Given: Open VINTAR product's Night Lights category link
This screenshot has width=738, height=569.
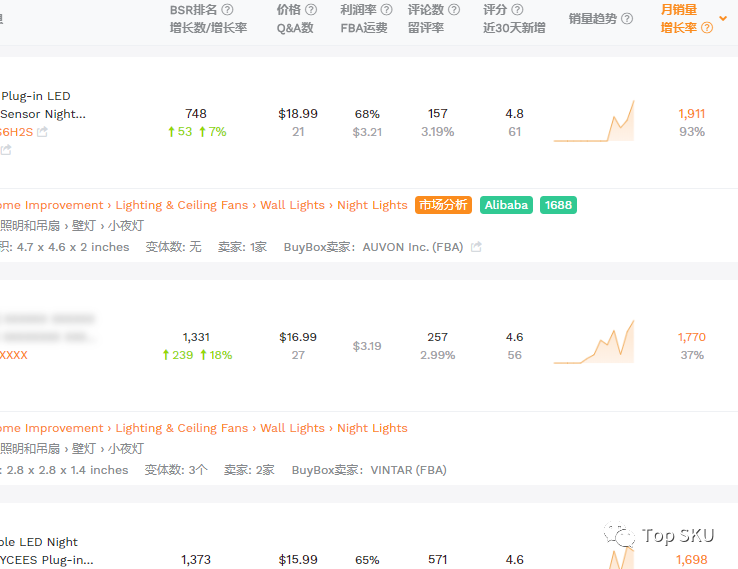Looking at the screenshot, I should pos(372,428).
